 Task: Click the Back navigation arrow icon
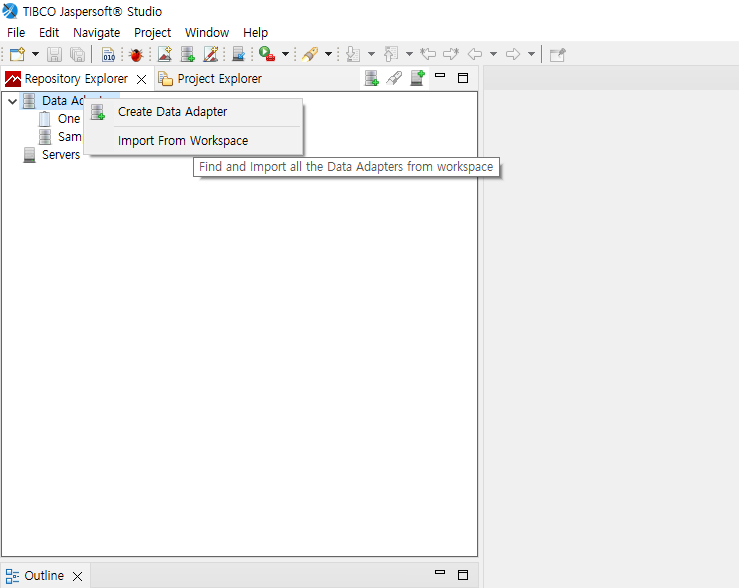coord(475,54)
